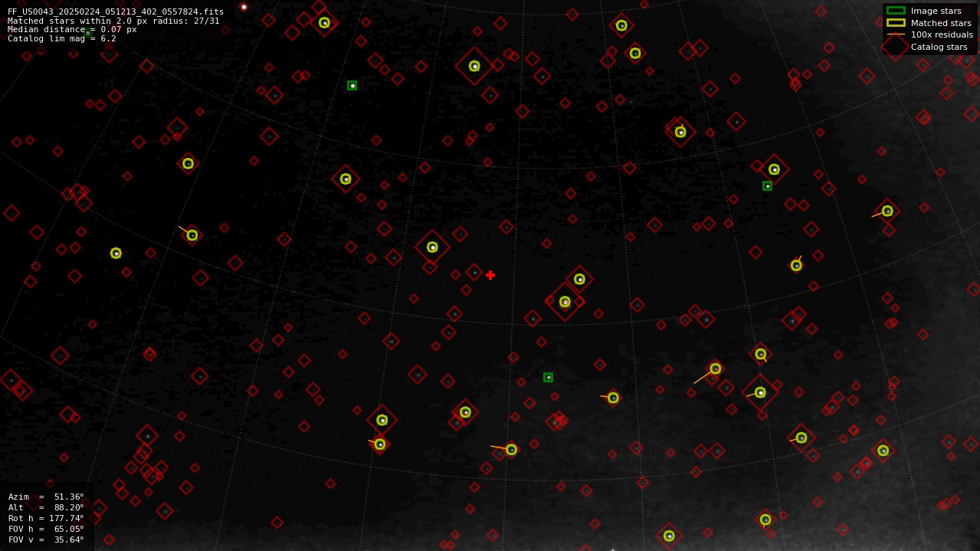Click the 'Rot h = 177.74°' readout
The height and width of the screenshot is (551, 980).
[x=46, y=518]
